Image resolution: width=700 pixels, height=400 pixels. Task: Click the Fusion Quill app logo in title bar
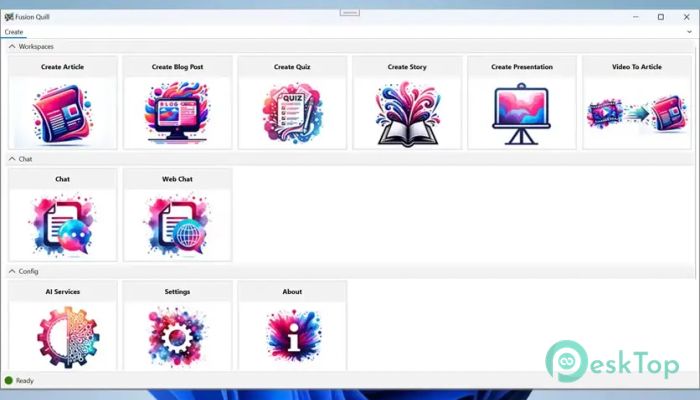coord(9,17)
